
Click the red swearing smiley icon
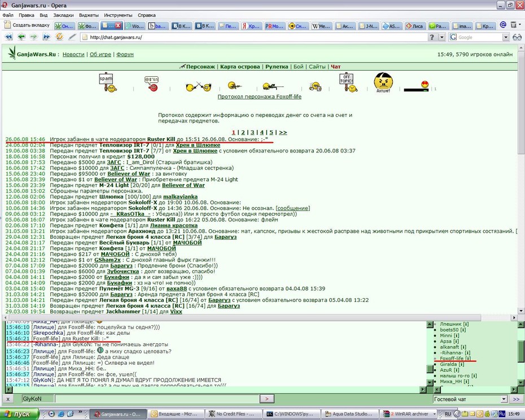pyautogui.click(x=152, y=84)
